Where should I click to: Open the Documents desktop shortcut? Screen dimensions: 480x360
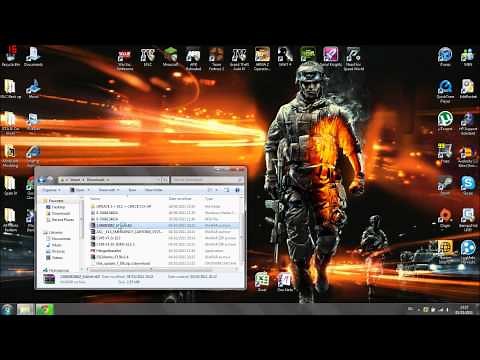point(33,56)
